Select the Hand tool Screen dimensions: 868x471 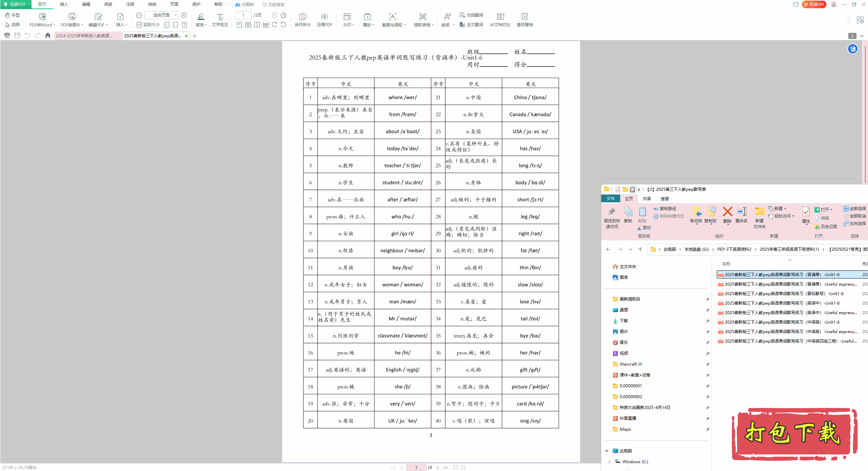13,15
